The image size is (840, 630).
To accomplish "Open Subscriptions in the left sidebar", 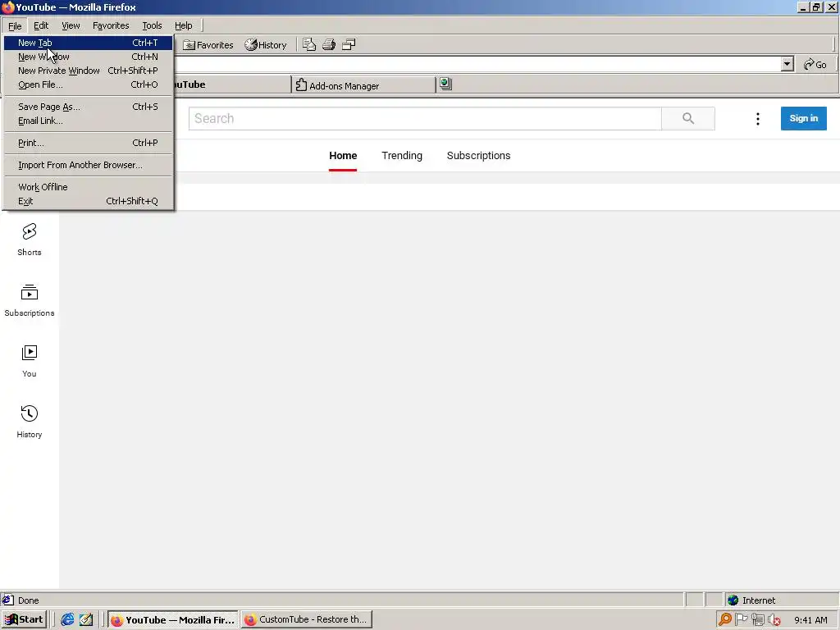I will [30, 300].
